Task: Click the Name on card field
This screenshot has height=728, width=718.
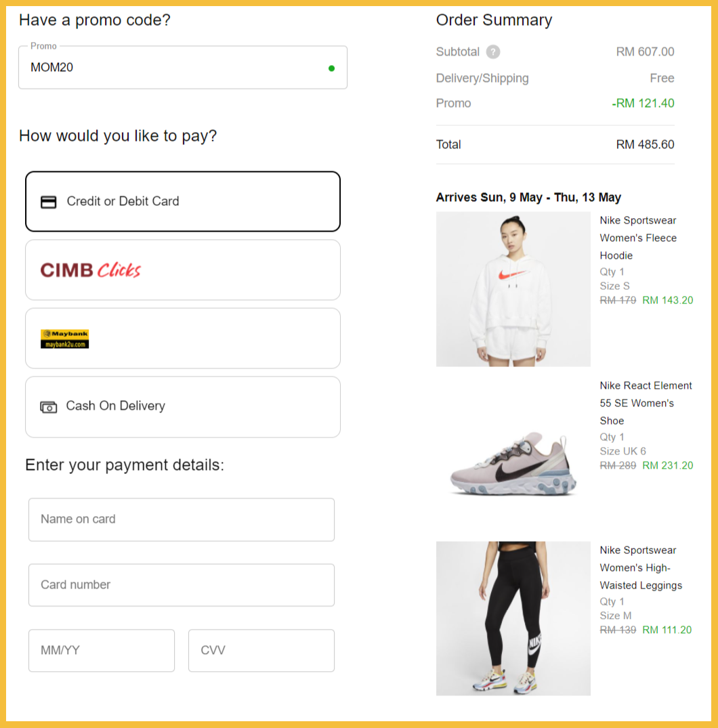Action: pos(182,519)
